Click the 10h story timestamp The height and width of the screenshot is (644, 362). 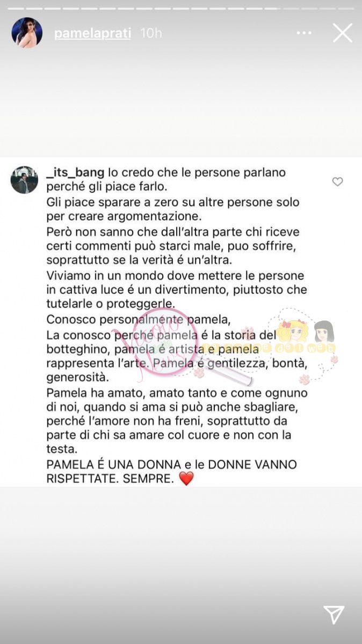pyautogui.click(x=151, y=33)
